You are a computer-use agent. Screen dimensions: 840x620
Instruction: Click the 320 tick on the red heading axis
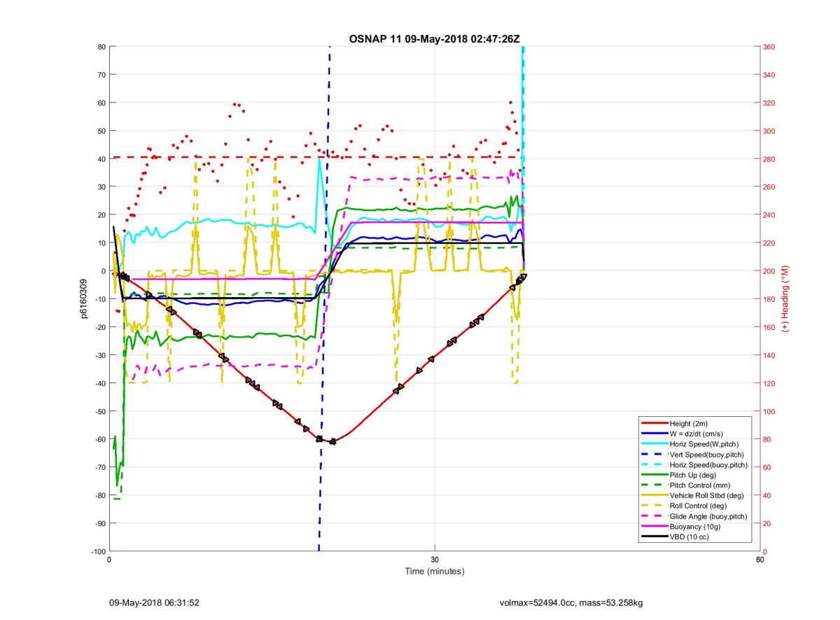[x=769, y=103]
